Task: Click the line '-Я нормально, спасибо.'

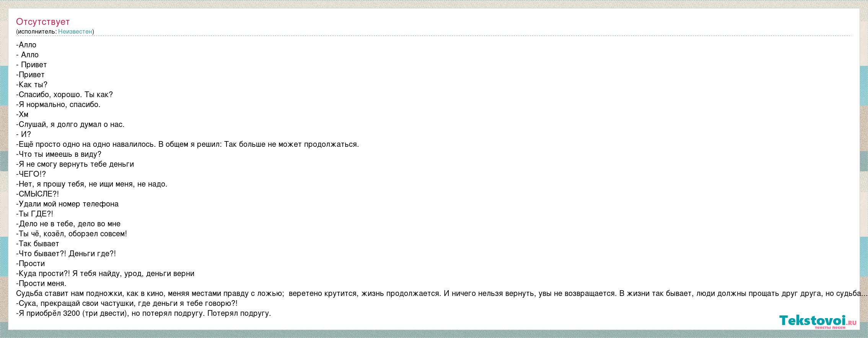Action: [x=58, y=104]
